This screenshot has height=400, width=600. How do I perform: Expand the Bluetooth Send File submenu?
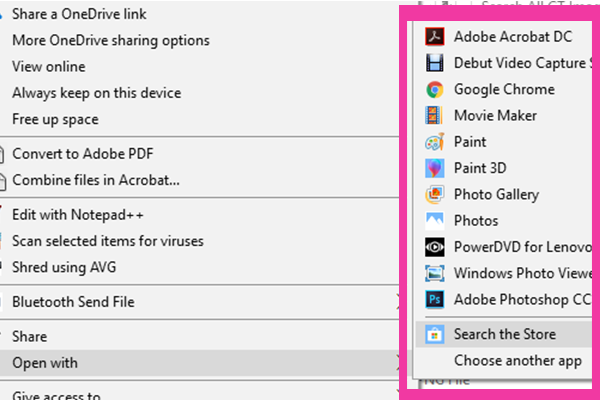199,302
